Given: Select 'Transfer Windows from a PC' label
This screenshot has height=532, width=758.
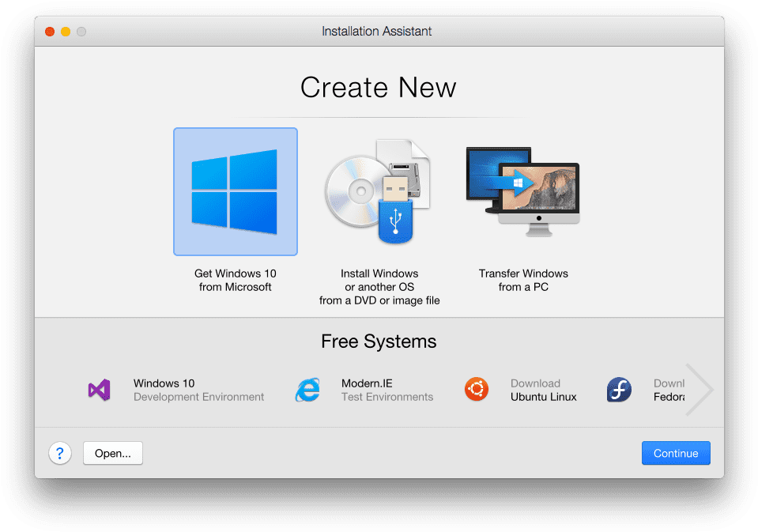Looking at the screenshot, I should click(x=523, y=280).
